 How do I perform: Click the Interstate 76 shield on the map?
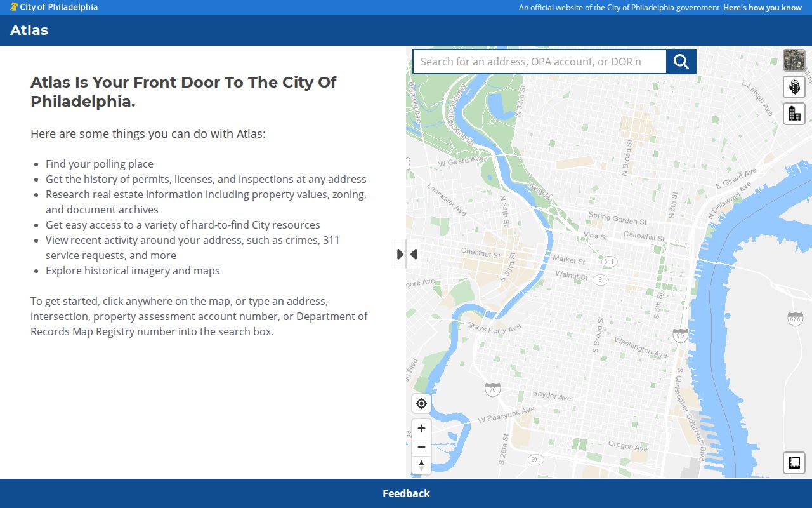pos(493,389)
